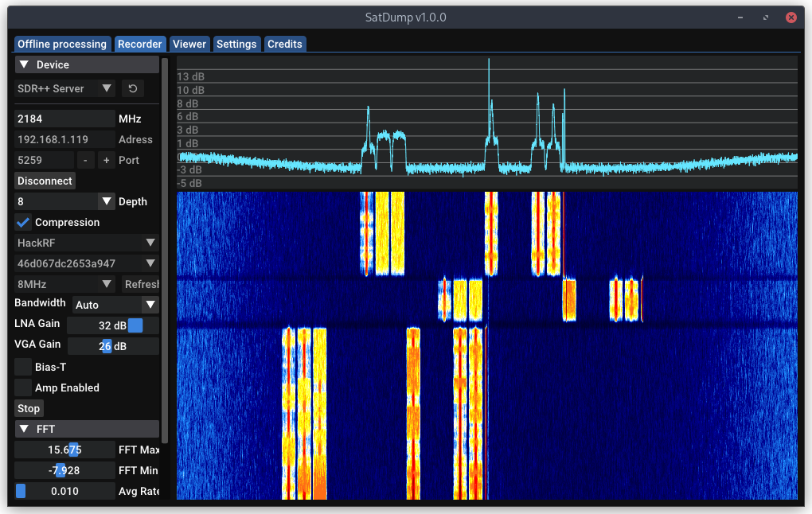Close the SatDump window
This screenshot has height=514, width=812.
click(791, 17)
